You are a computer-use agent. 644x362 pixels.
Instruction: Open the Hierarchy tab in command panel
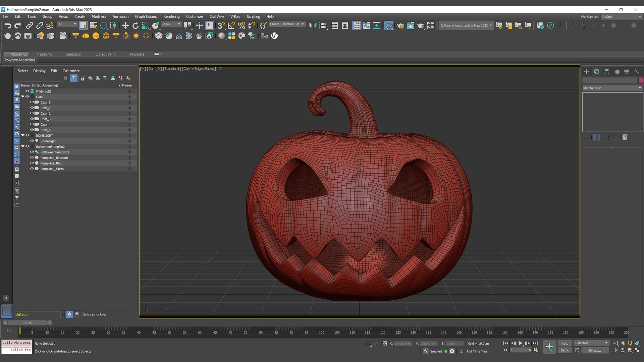606,72
